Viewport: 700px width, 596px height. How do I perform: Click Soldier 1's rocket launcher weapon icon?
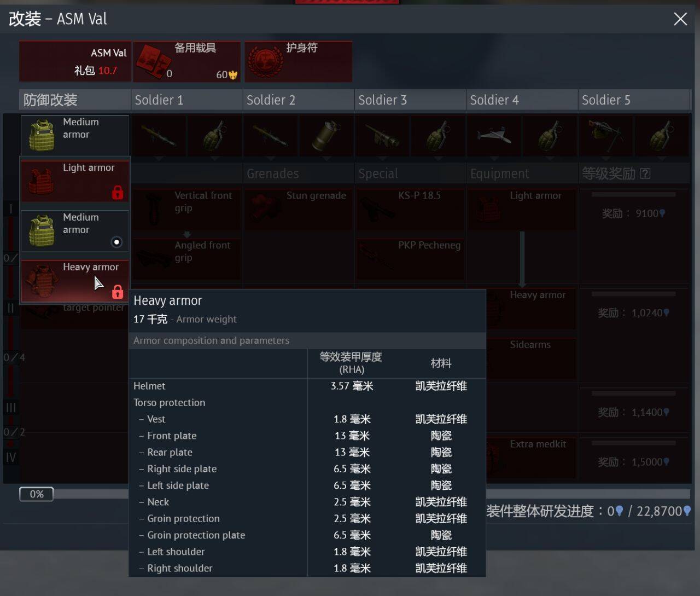[x=159, y=136]
